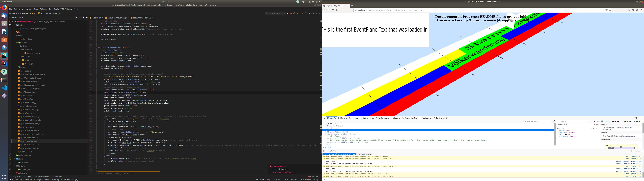
Task: Go to Firefox home page
Action: 337,10
